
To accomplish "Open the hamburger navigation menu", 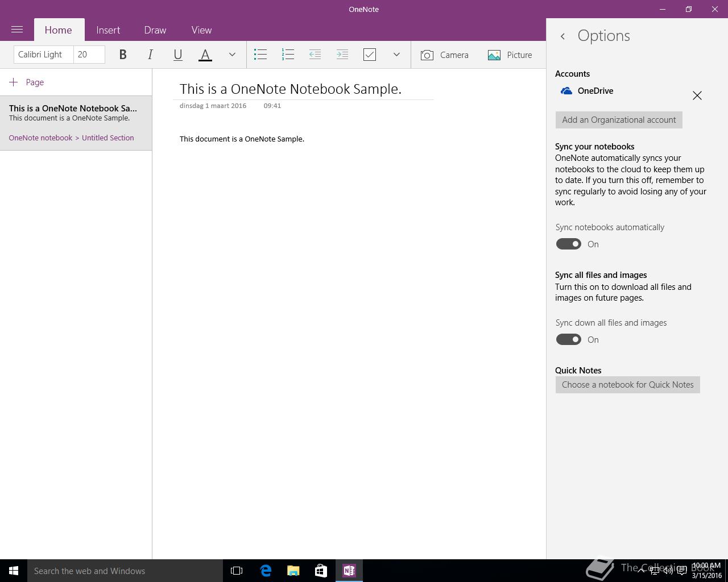I will click(17, 30).
